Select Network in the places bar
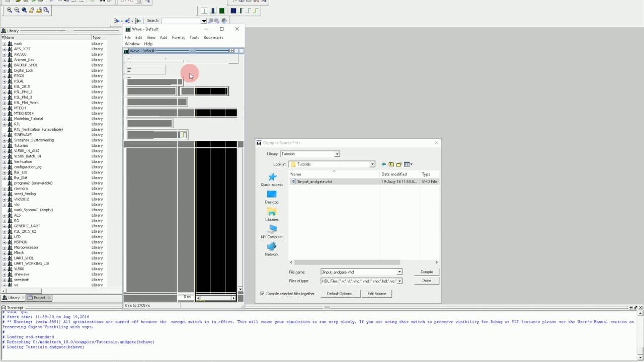Image resolution: width=644 pixels, height=362 pixels. [272, 250]
